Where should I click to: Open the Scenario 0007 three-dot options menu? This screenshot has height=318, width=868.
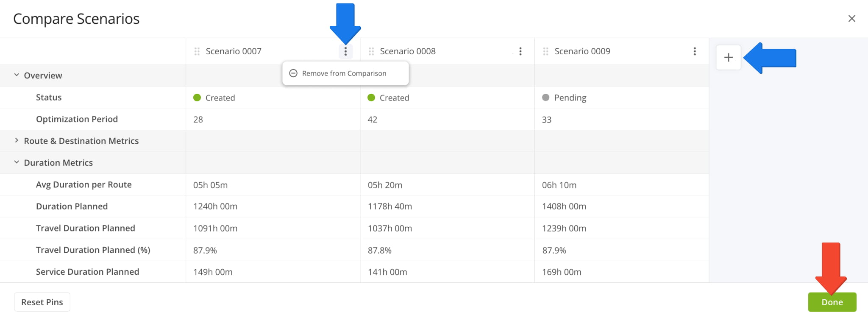click(345, 51)
